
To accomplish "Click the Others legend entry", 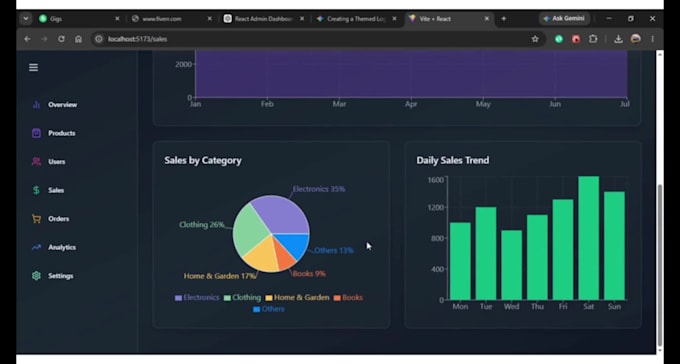I will click(x=269, y=309).
